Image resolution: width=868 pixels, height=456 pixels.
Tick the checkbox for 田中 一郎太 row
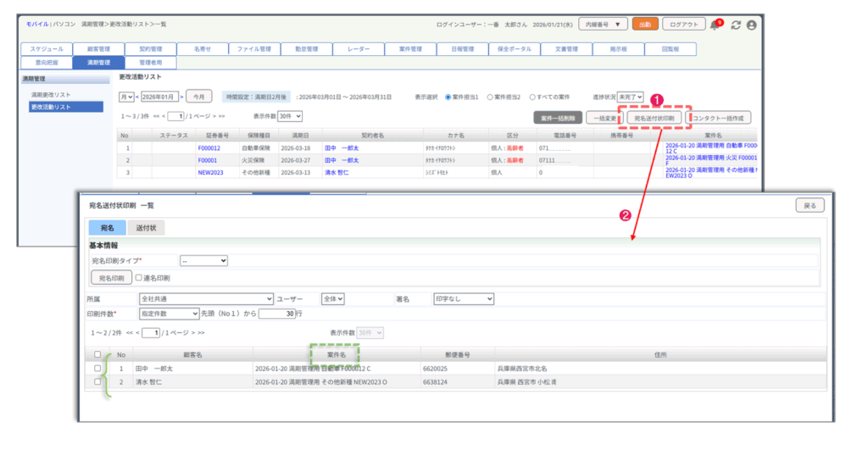pos(98,369)
